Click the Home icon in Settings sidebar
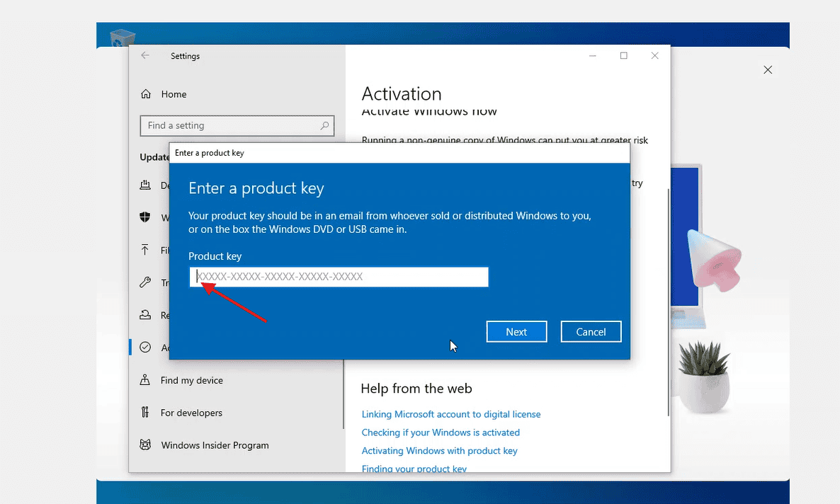This screenshot has height=504, width=840. (146, 94)
